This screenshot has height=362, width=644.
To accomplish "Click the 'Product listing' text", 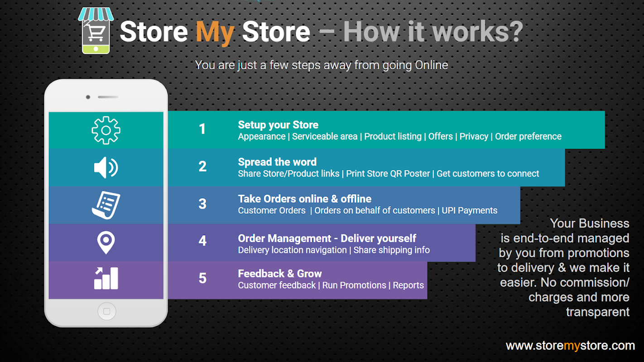I will (393, 137).
